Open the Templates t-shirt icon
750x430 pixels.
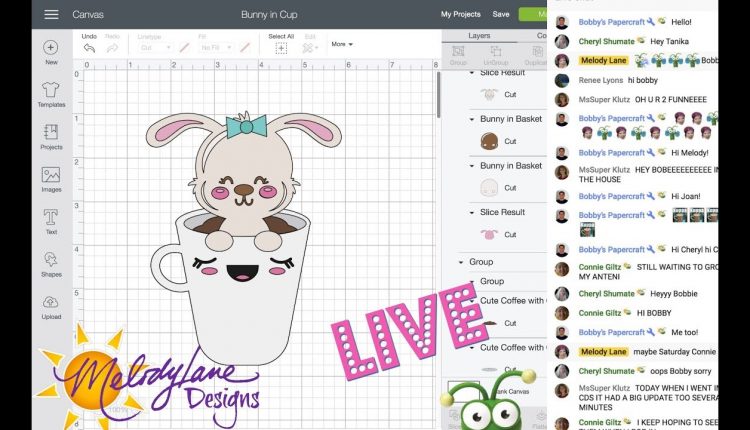tap(51, 89)
